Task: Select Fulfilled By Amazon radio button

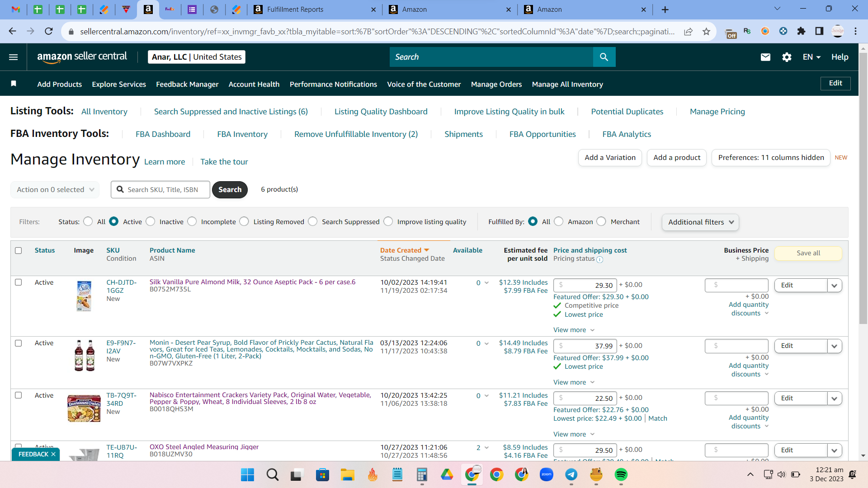Action: coord(559,221)
